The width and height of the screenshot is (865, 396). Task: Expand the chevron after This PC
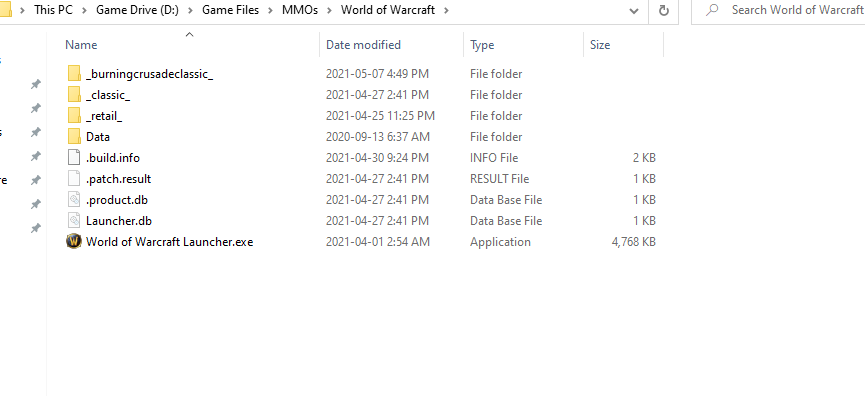click(84, 10)
